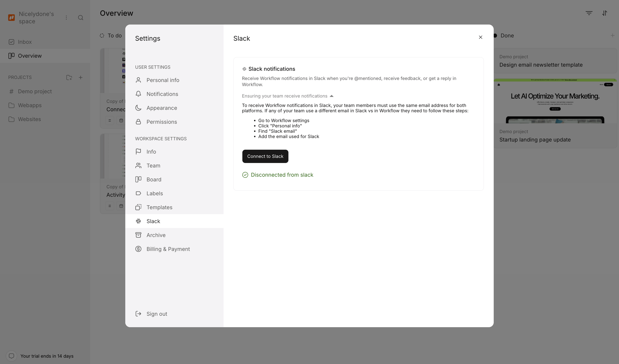Click the Labels tag icon
Viewport: 619px width, 364px height.
(138, 193)
